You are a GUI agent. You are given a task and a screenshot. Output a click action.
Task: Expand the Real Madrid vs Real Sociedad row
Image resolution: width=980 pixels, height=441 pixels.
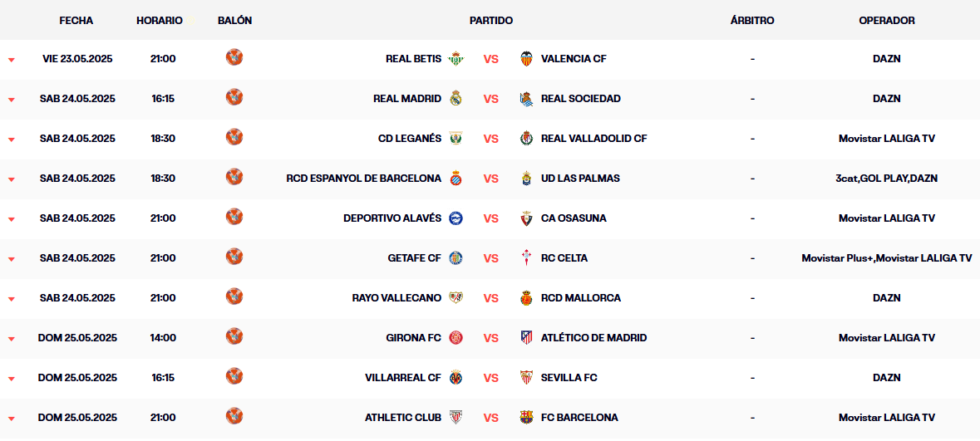[12, 100]
